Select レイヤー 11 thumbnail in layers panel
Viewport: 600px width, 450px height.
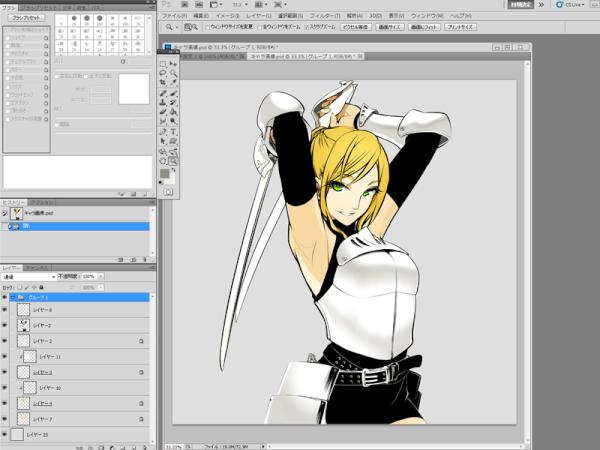(x=30, y=356)
